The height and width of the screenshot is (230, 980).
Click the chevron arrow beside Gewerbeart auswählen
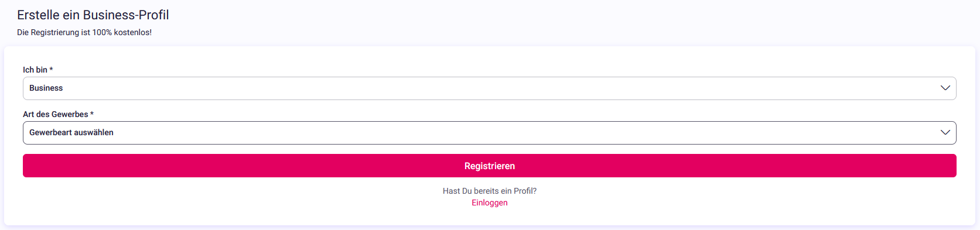pos(945,132)
